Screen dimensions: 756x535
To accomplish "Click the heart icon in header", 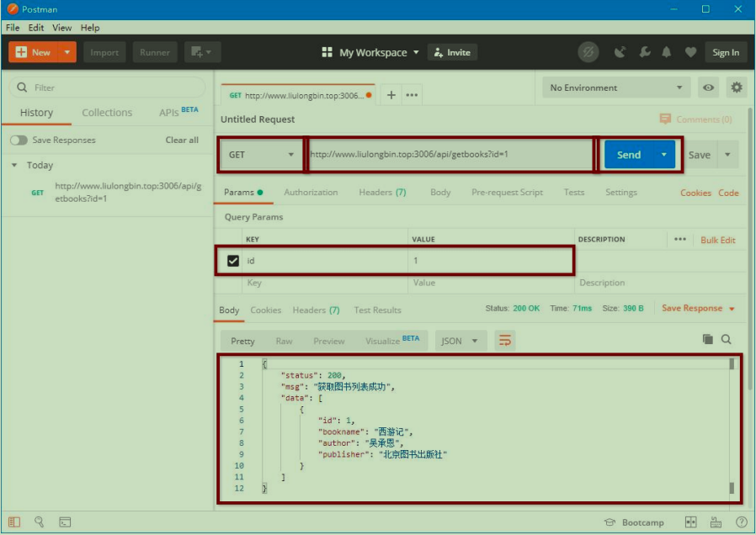I will coord(690,52).
